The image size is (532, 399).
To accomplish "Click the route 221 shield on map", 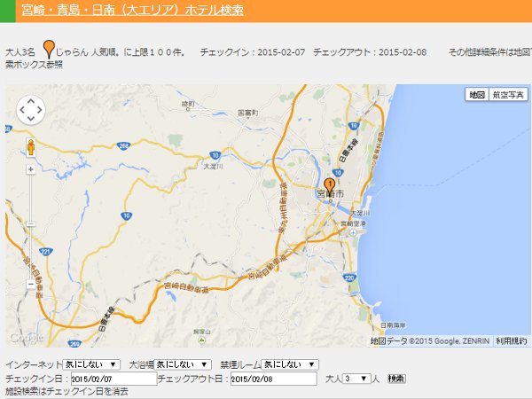I will 46,252.
